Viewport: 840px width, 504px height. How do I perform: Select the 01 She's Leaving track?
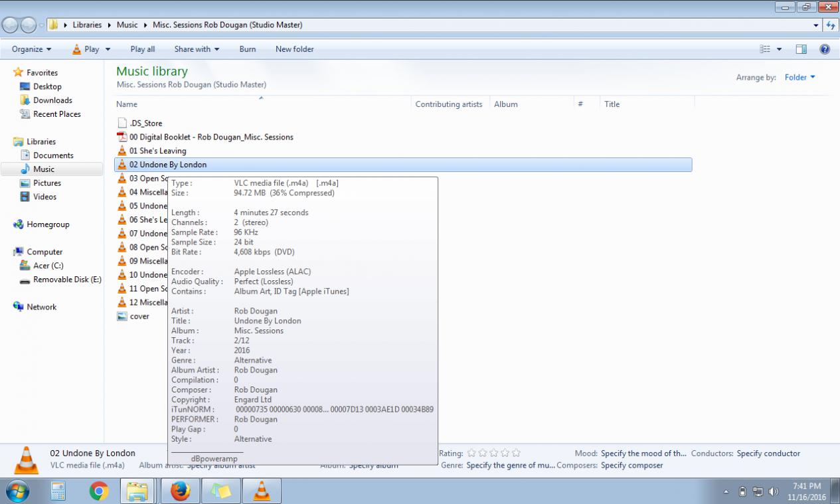157,151
